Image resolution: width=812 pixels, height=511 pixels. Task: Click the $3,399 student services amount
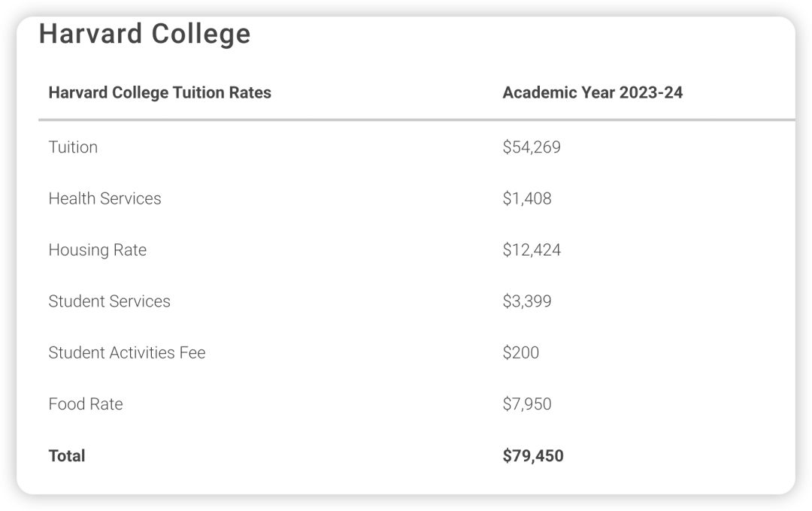click(527, 301)
